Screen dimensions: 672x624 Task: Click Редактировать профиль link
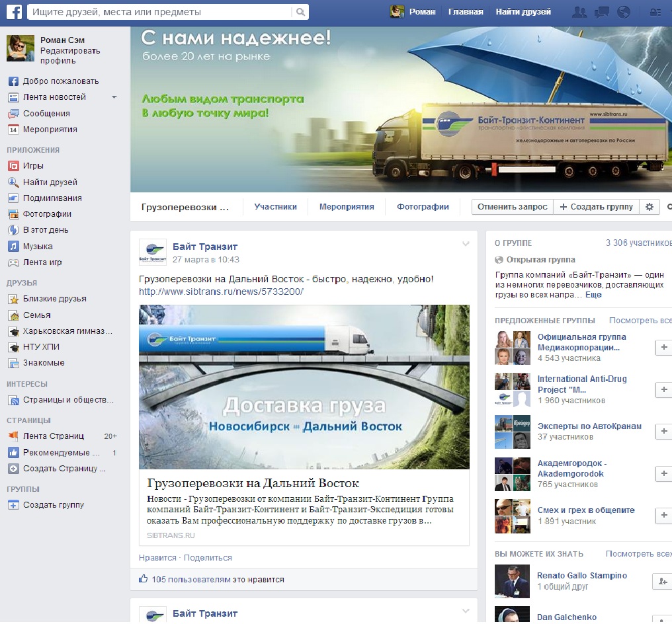click(x=70, y=56)
